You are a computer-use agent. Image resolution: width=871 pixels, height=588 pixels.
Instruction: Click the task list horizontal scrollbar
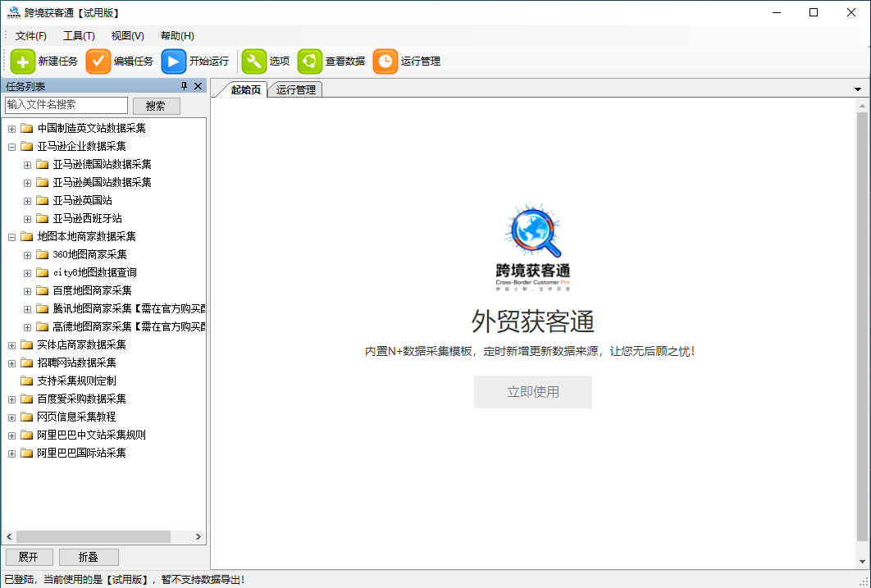coord(90,536)
